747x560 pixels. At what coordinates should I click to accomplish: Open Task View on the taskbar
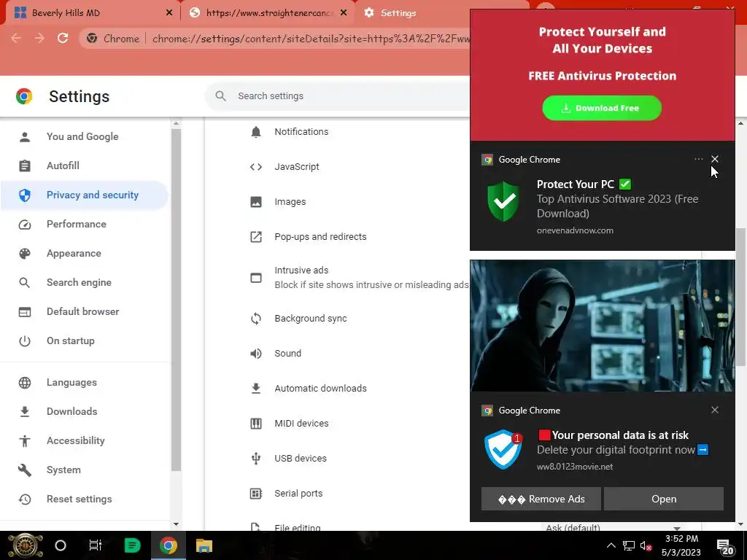pyautogui.click(x=96, y=545)
